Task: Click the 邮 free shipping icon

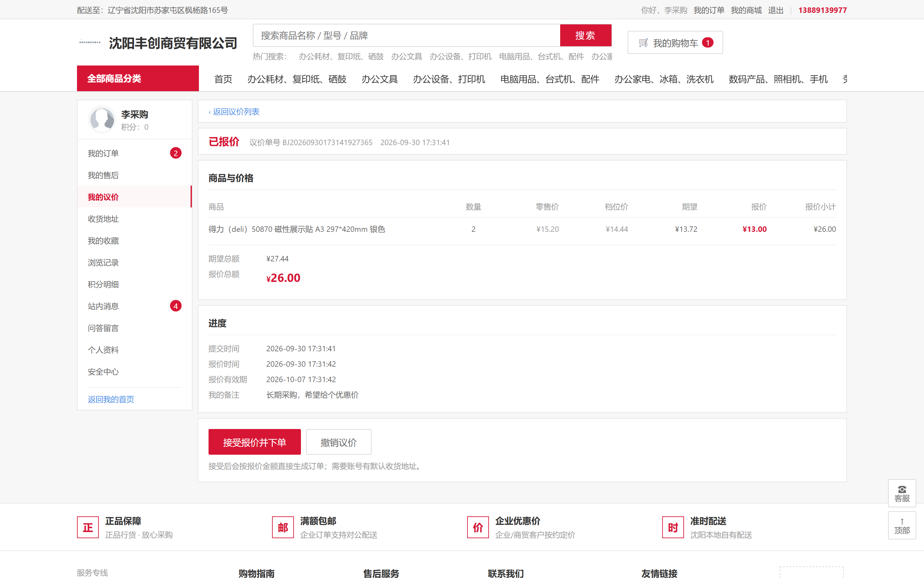Action: [x=283, y=527]
